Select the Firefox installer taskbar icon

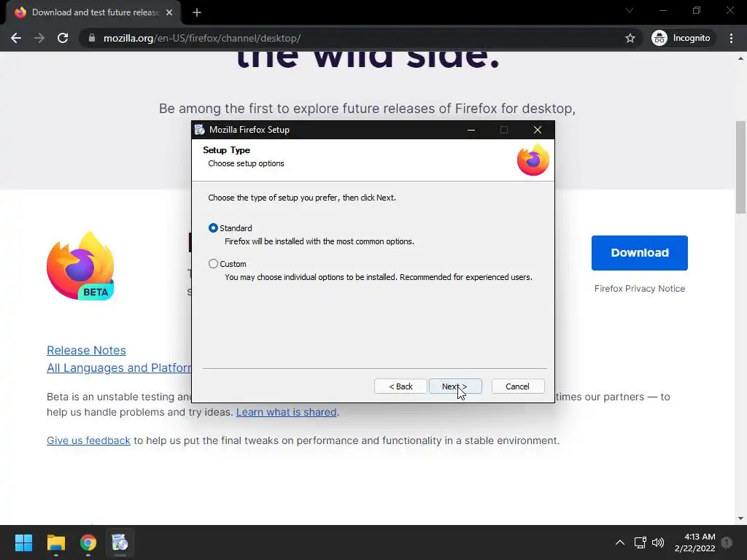[120, 542]
